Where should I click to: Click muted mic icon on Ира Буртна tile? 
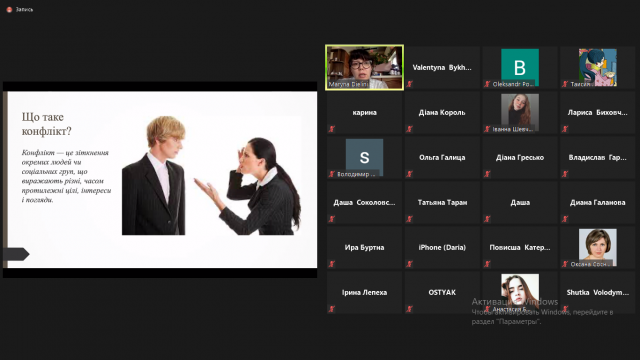click(332, 264)
